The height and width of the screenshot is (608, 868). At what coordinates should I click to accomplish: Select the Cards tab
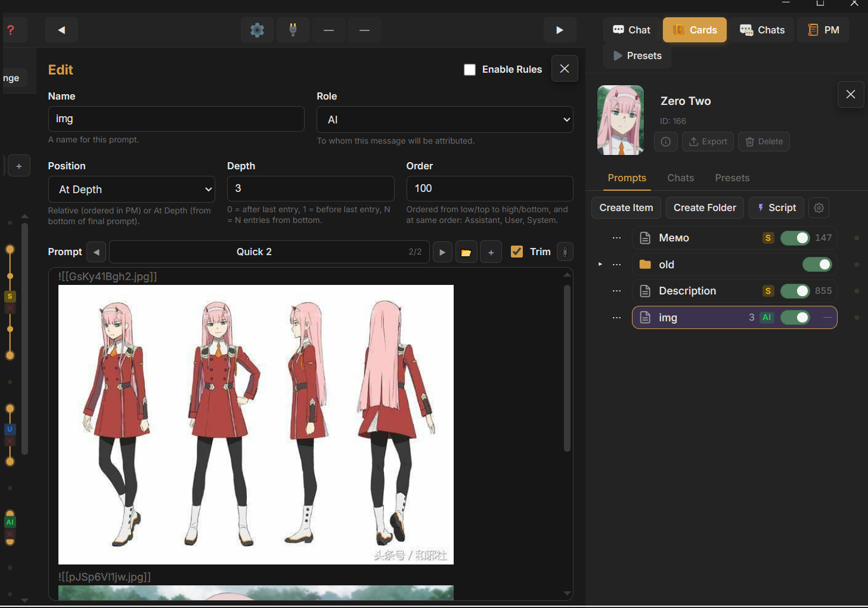pyautogui.click(x=695, y=30)
